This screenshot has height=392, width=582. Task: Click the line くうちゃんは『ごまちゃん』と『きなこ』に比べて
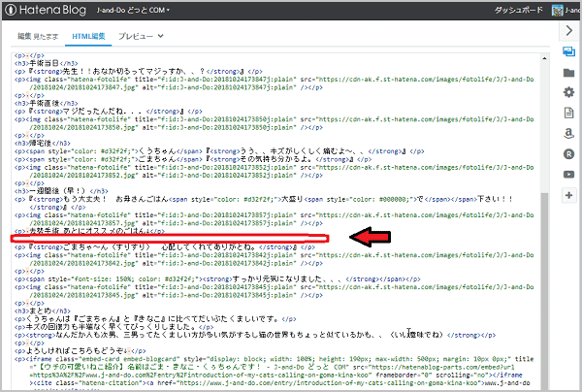155,319
